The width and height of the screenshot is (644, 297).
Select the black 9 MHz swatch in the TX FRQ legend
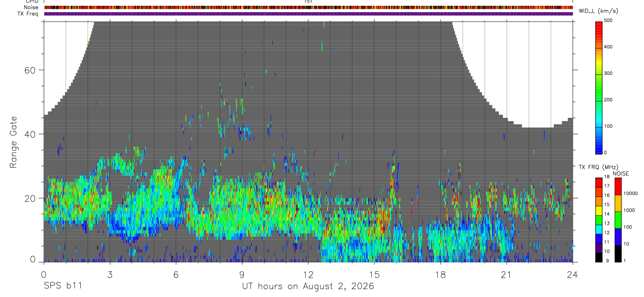pyautogui.click(x=599, y=258)
